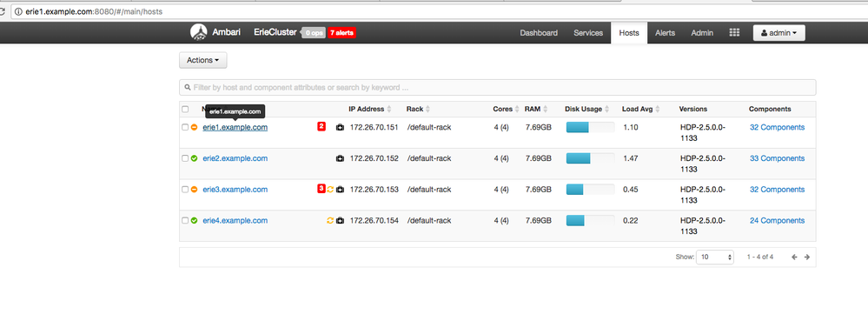Click the site info icon in address bar
868x328 pixels.
point(18,11)
